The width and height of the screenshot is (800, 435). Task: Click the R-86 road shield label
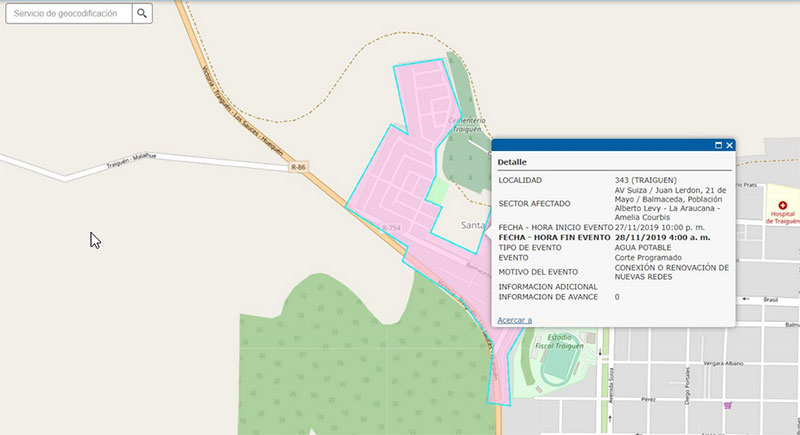[297, 168]
